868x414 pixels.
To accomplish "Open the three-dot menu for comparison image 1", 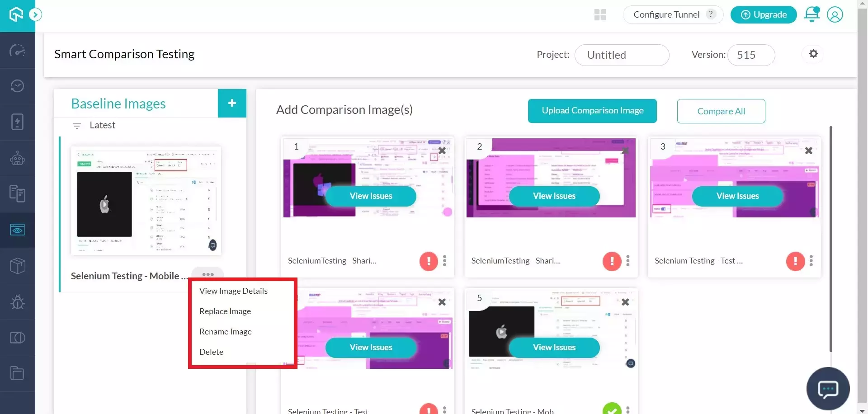I will click(x=444, y=261).
